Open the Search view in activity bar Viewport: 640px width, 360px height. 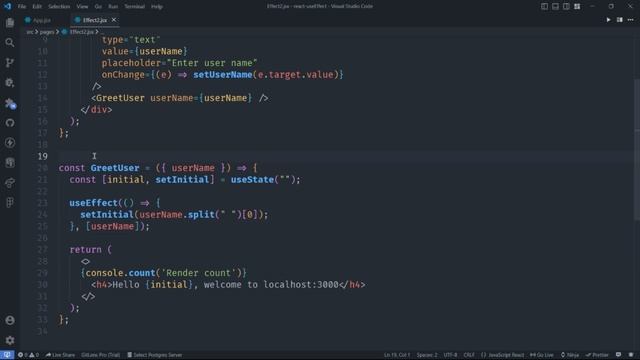10,42
